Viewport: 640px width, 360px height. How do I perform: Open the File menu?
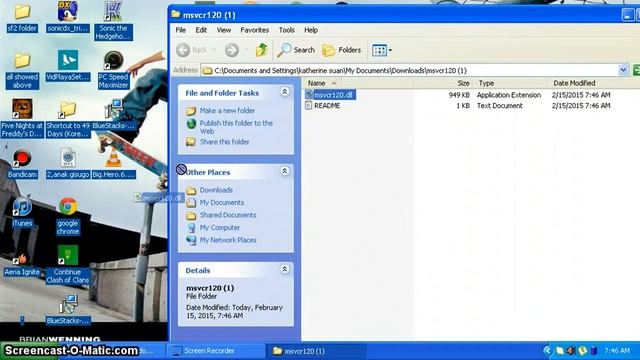pyautogui.click(x=180, y=30)
